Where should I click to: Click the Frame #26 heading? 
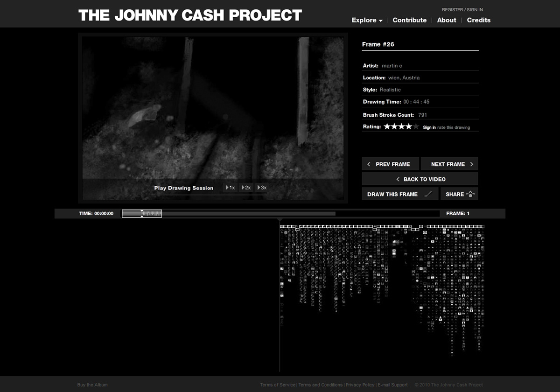[x=378, y=44]
